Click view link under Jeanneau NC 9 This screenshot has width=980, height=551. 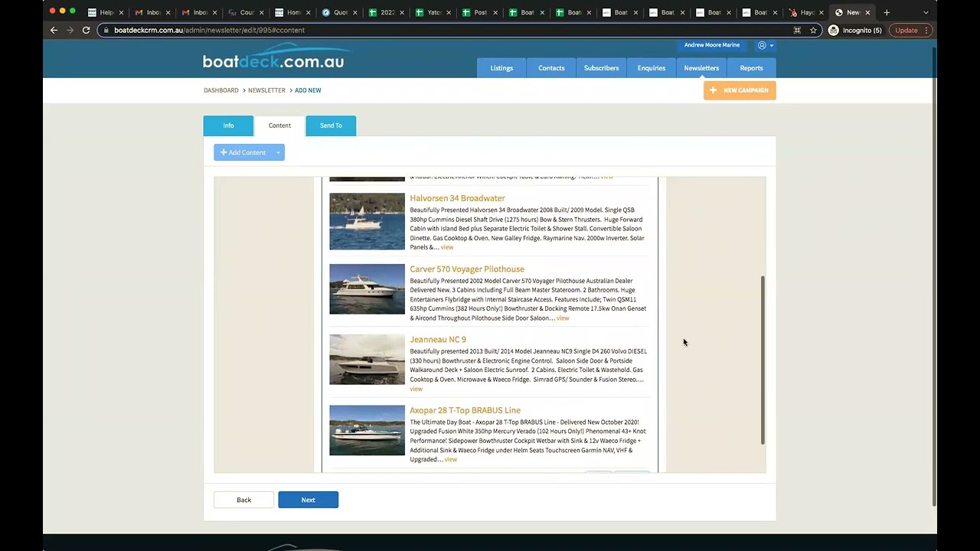pyautogui.click(x=416, y=389)
